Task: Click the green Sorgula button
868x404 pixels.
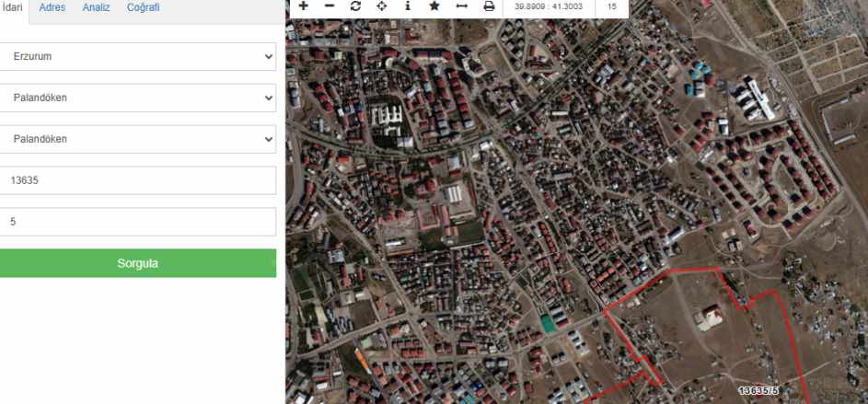Action: (137, 263)
